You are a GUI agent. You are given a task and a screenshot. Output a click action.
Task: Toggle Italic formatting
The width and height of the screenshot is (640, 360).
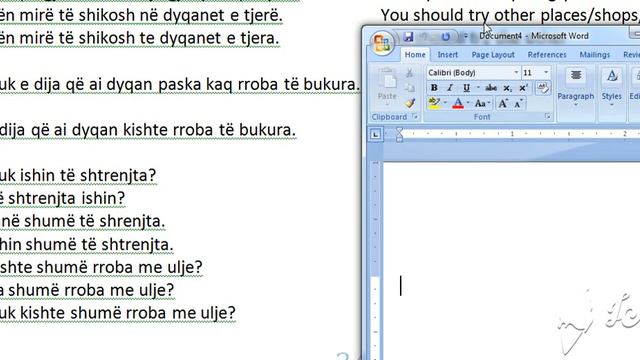click(450, 88)
